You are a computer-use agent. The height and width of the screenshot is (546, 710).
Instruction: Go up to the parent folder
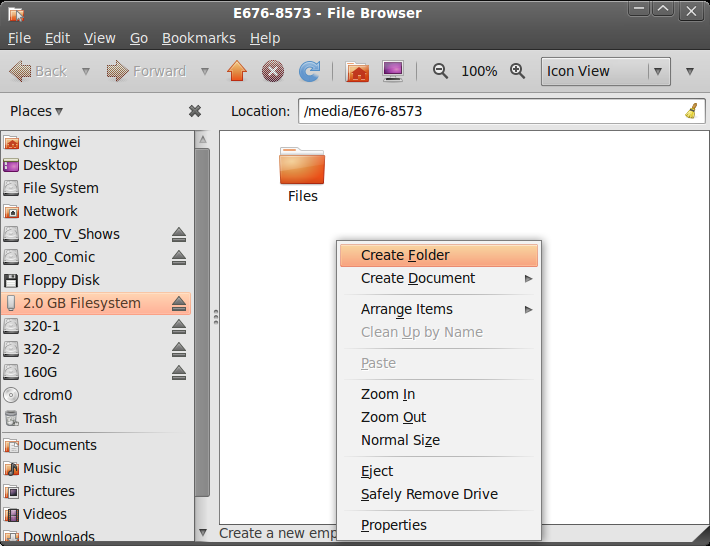click(x=237, y=71)
